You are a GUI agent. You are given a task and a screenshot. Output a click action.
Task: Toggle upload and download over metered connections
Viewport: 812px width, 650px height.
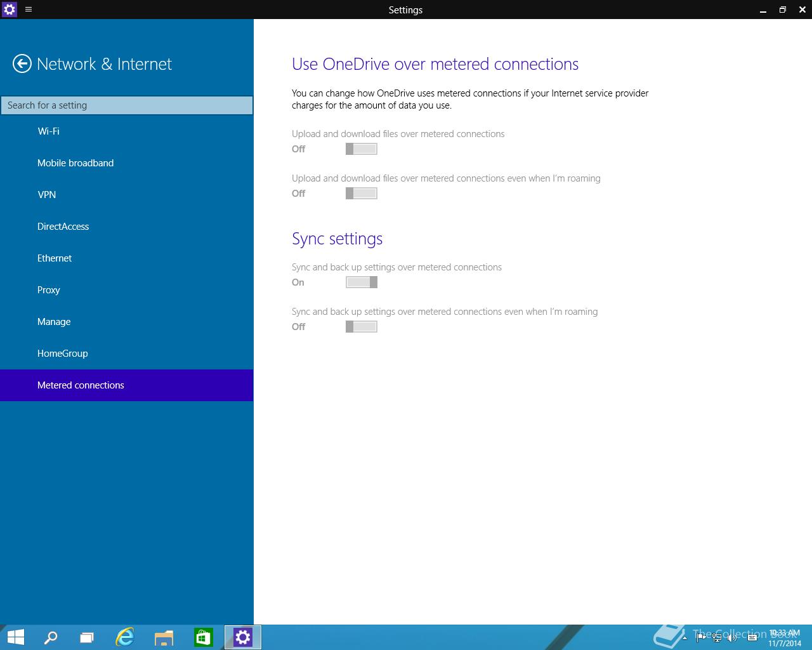(x=362, y=149)
